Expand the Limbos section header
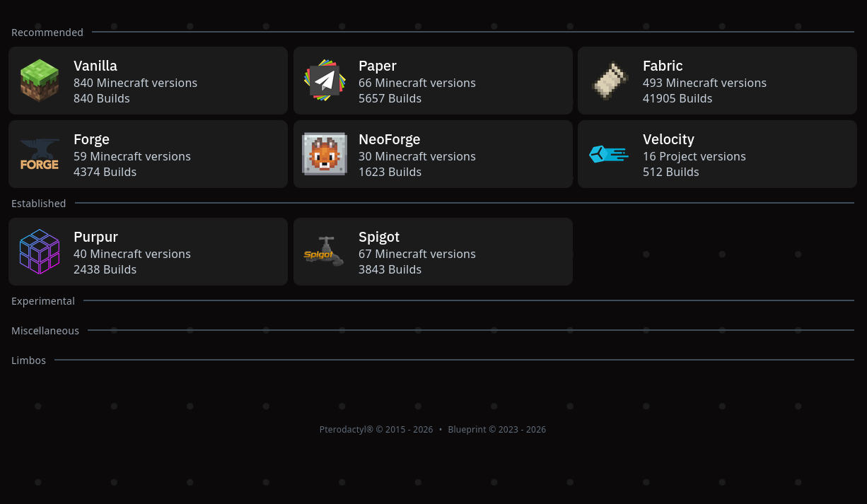The image size is (867, 504). 28,361
